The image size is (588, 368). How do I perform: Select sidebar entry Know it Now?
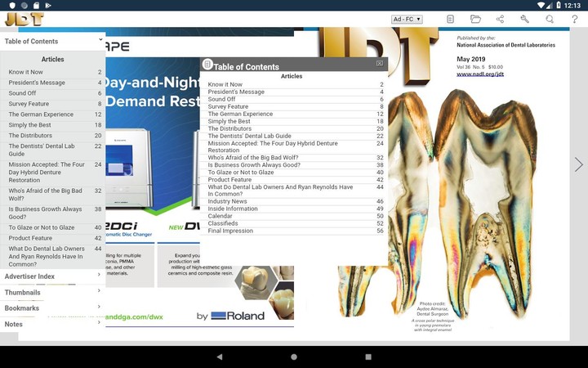(55, 72)
